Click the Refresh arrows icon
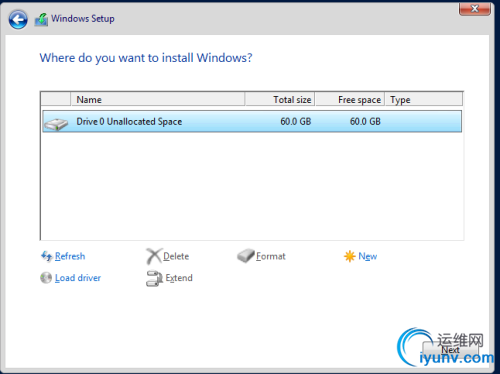The image size is (500, 374). pos(46,256)
